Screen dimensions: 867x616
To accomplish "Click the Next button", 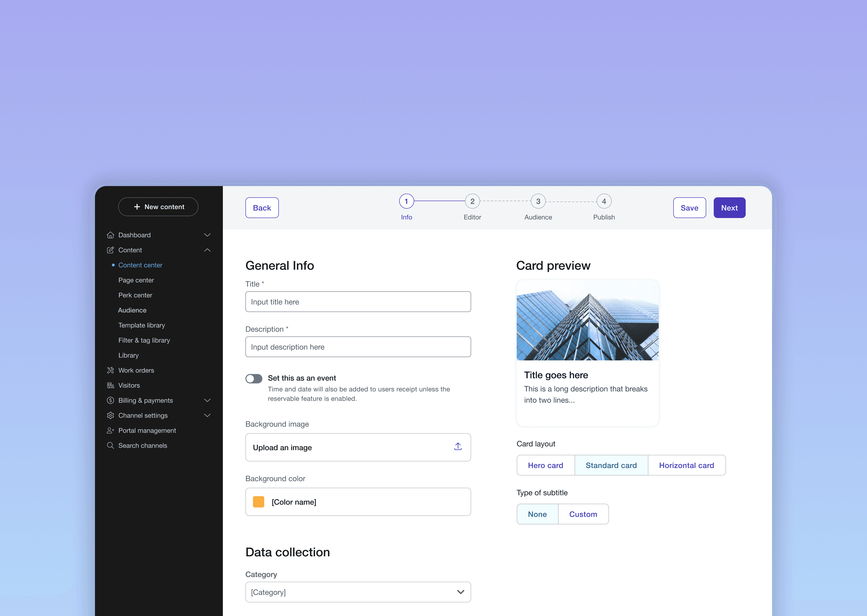I will point(729,208).
